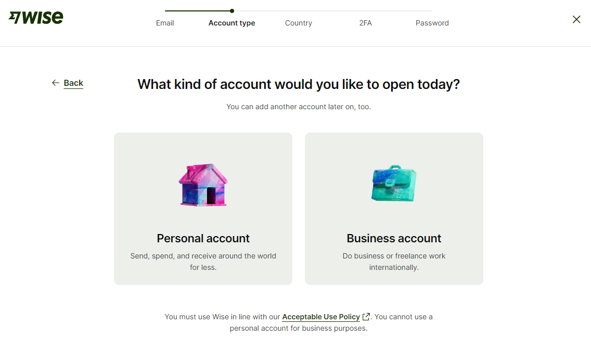Go to the Country step

pyautogui.click(x=299, y=23)
